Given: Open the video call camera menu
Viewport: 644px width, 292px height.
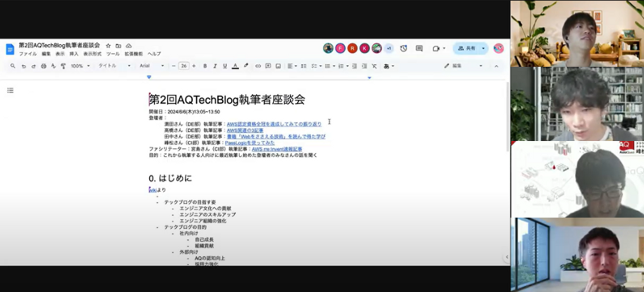Looking at the screenshot, I should (x=438, y=48).
